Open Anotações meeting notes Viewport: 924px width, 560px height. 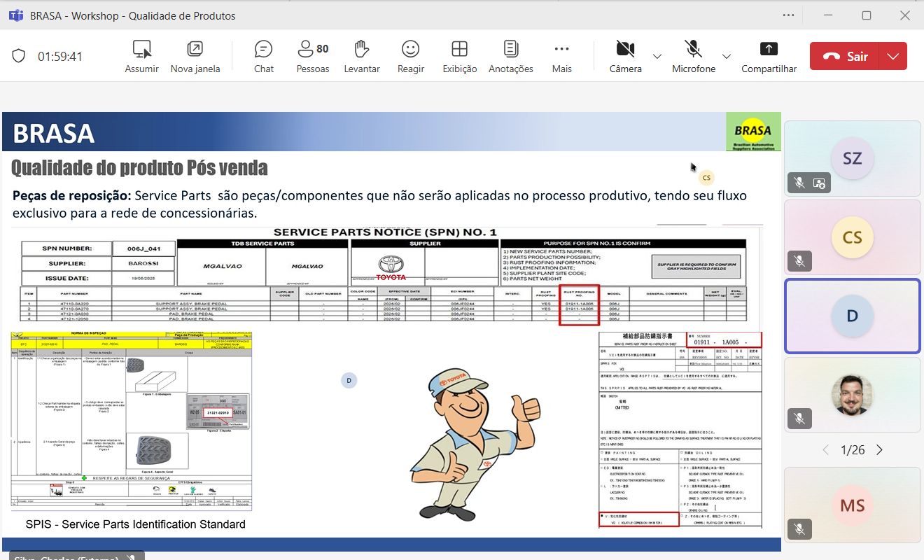coord(510,57)
